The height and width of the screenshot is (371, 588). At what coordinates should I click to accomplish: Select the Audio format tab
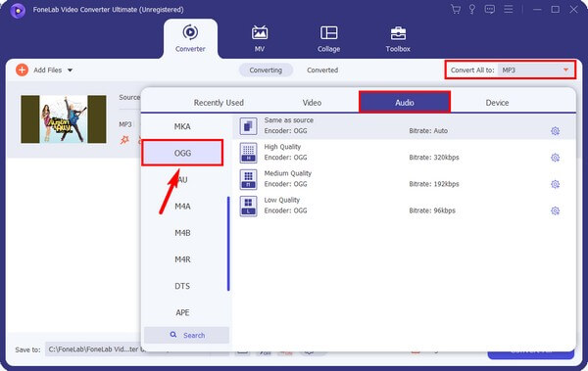point(404,102)
